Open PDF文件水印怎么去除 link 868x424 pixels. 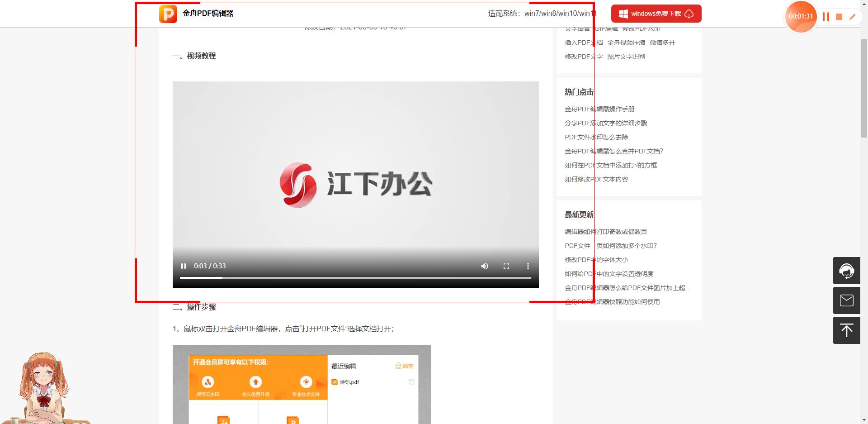tap(596, 137)
